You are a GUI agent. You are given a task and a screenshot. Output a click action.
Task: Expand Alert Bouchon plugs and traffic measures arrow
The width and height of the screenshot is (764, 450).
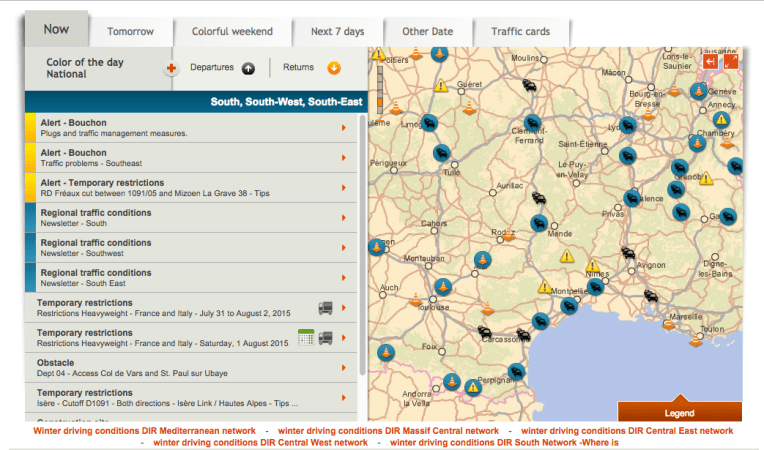(344, 128)
